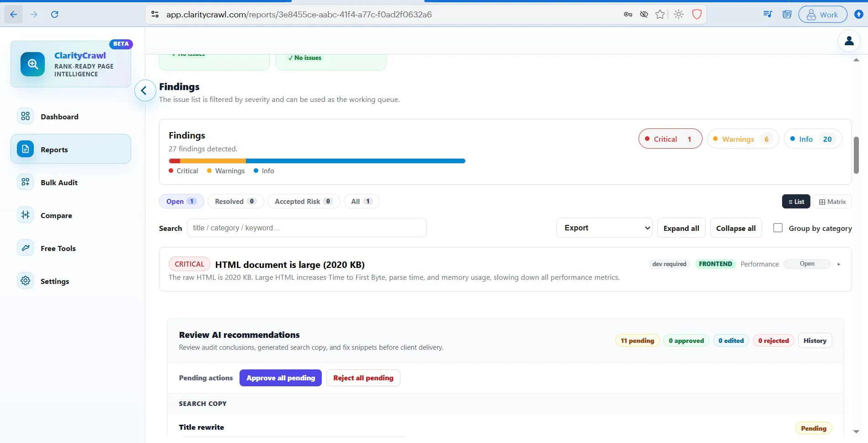
Task: Reload the page with refresh icon
Action: click(x=54, y=15)
